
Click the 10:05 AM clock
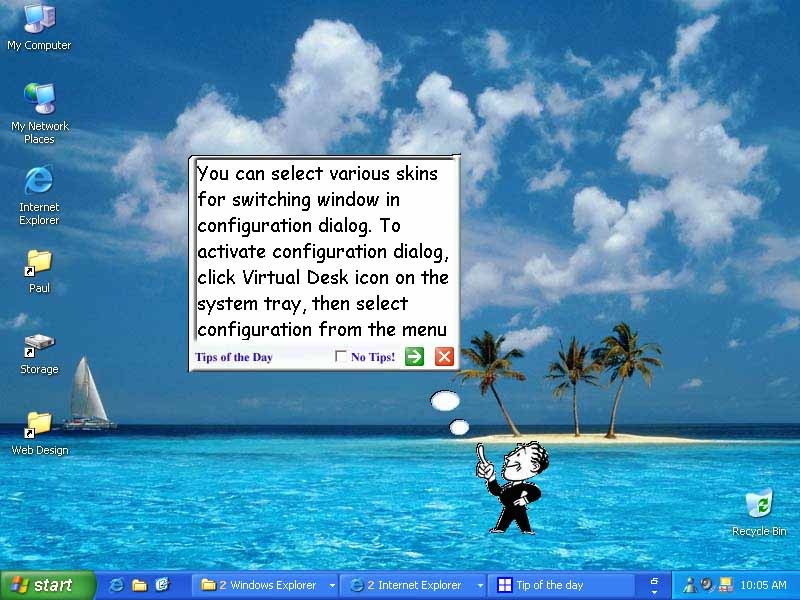(763, 585)
